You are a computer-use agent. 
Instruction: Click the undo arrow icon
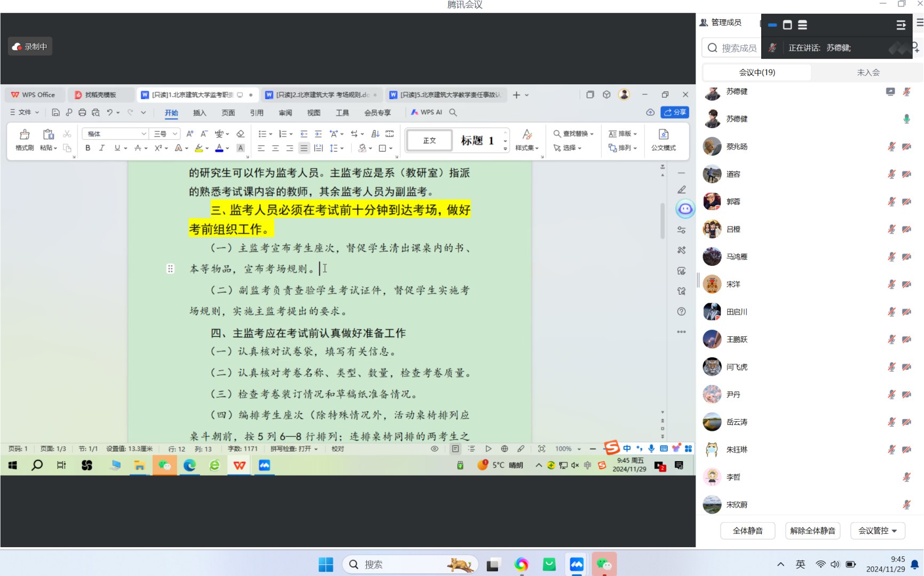109,113
